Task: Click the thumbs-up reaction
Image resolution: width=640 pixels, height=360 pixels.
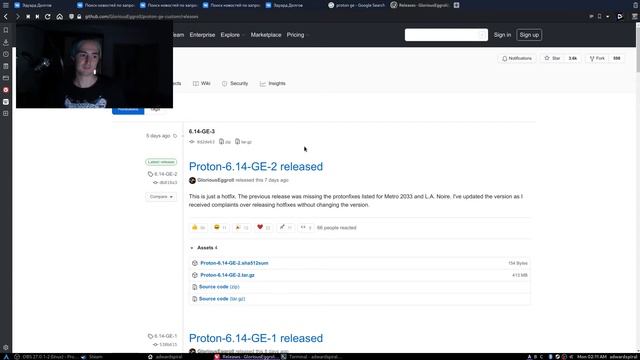Action: coord(198,227)
